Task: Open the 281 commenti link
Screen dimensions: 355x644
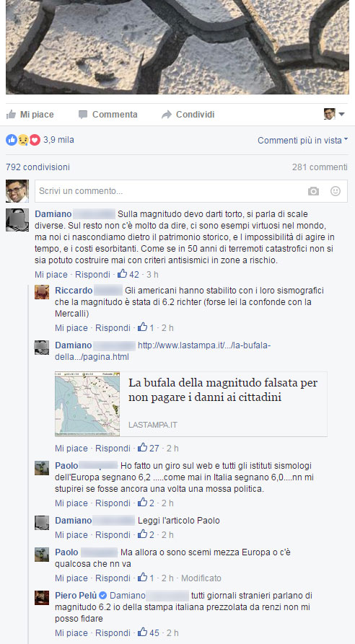Action: click(320, 167)
